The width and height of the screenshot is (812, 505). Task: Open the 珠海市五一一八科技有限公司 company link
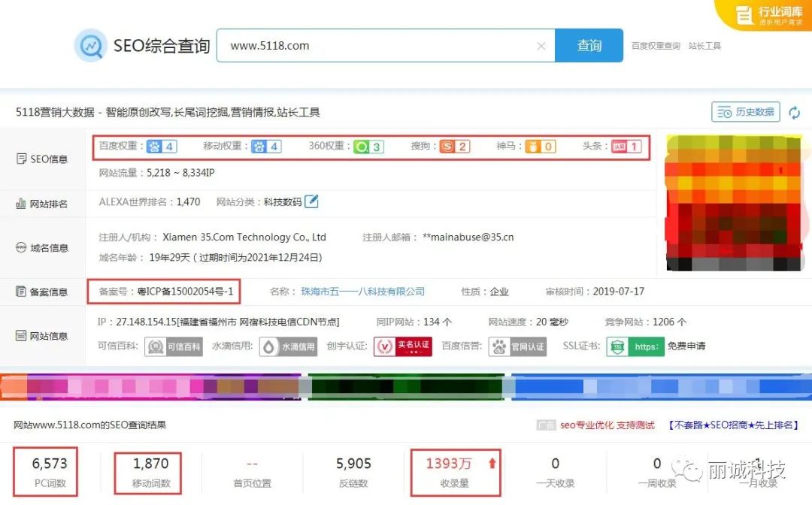362,292
